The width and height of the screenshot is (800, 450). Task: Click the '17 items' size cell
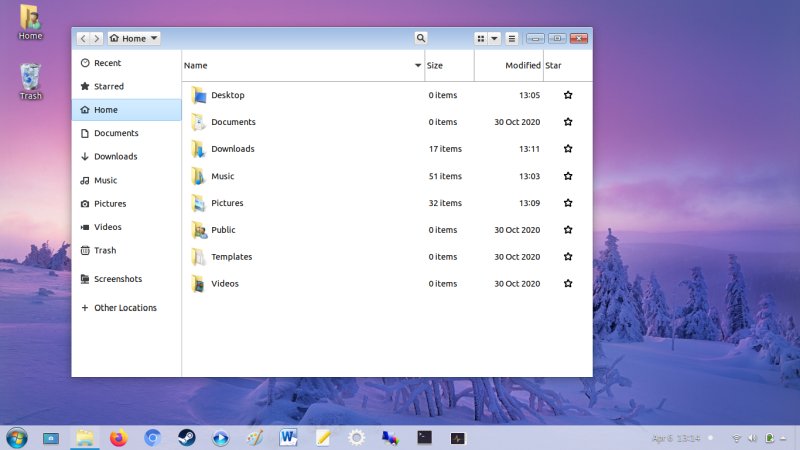click(445, 149)
